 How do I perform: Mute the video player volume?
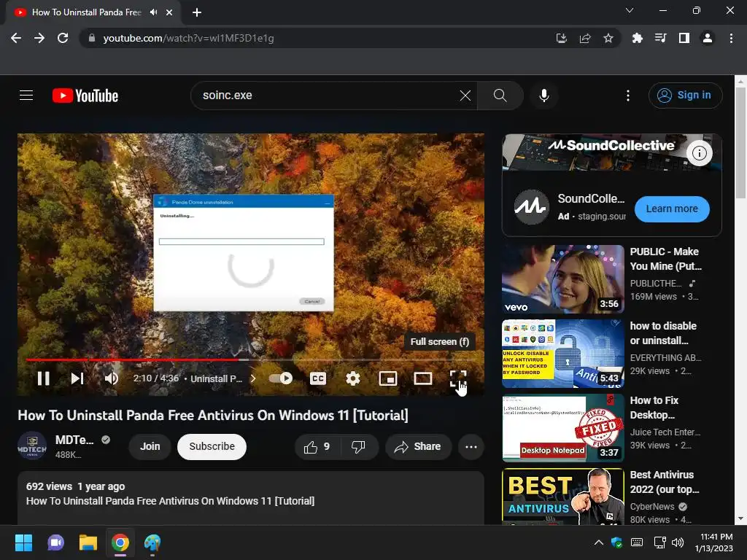(112, 378)
